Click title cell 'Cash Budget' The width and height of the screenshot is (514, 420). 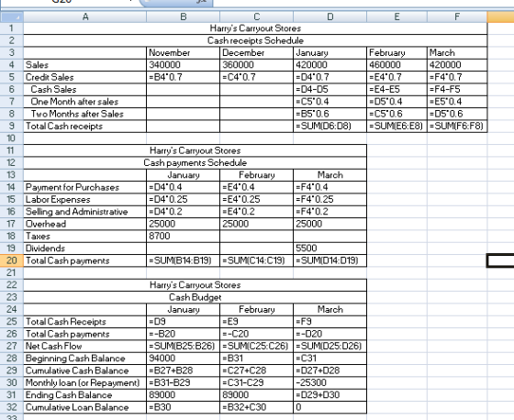(x=195, y=297)
